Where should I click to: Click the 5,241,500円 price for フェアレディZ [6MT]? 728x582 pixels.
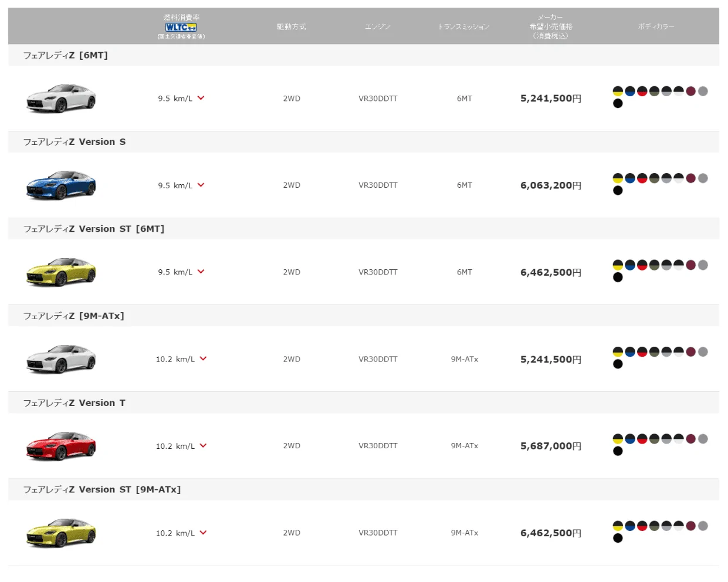click(551, 99)
